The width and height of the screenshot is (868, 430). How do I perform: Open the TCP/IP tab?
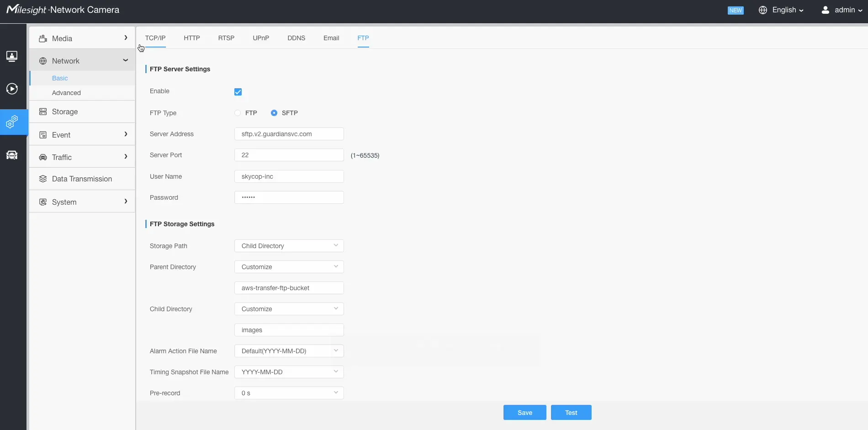click(155, 38)
